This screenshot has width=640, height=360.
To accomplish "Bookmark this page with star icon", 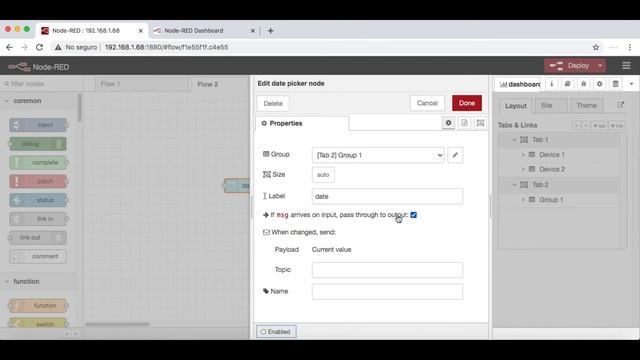I will (596, 47).
